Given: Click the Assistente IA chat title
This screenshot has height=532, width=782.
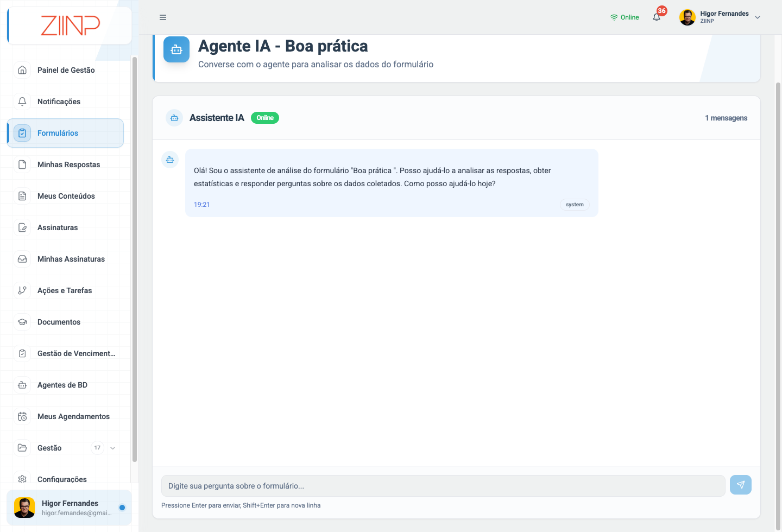Looking at the screenshot, I should click(217, 118).
